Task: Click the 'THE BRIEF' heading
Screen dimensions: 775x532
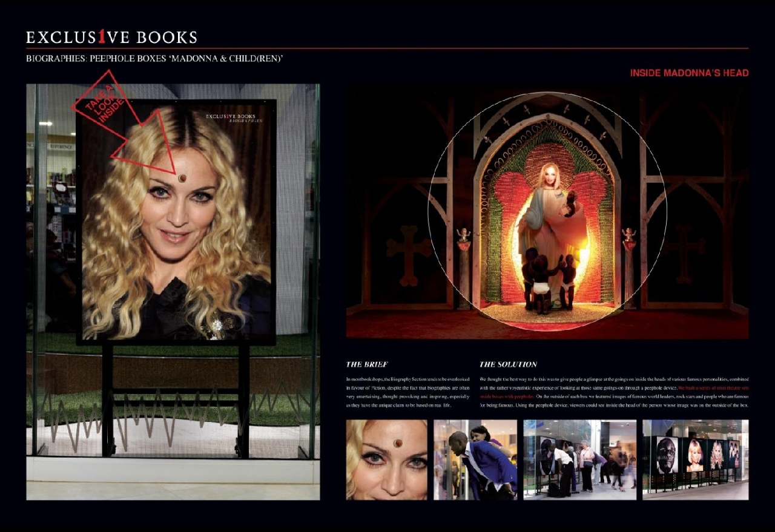Action: (x=367, y=364)
